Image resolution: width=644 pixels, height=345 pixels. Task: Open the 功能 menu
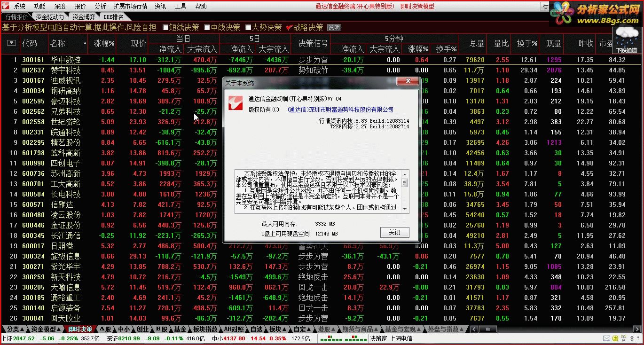[40, 7]
